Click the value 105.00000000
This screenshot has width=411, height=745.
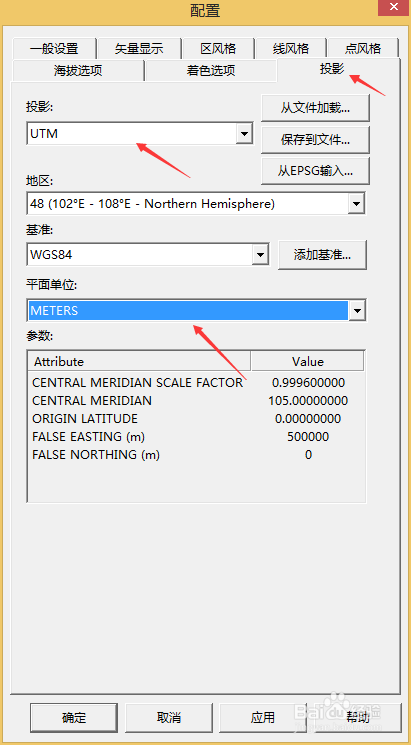[308, 401]
